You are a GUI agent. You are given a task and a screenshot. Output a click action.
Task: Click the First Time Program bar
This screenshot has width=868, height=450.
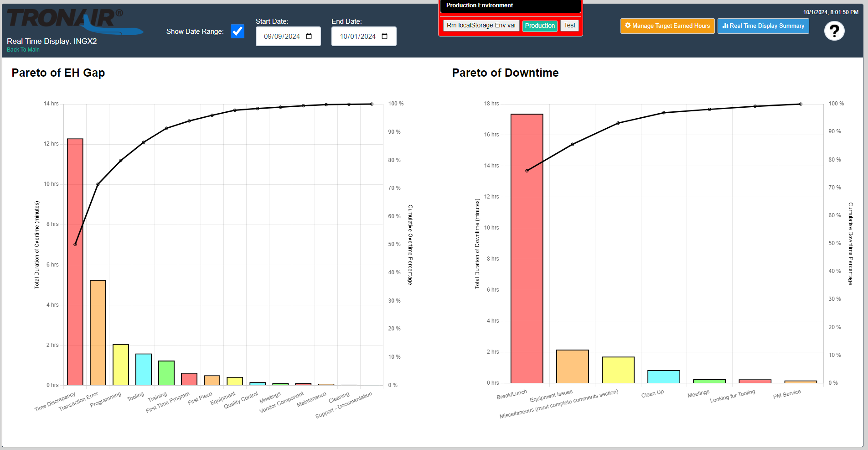pos(189,379)
